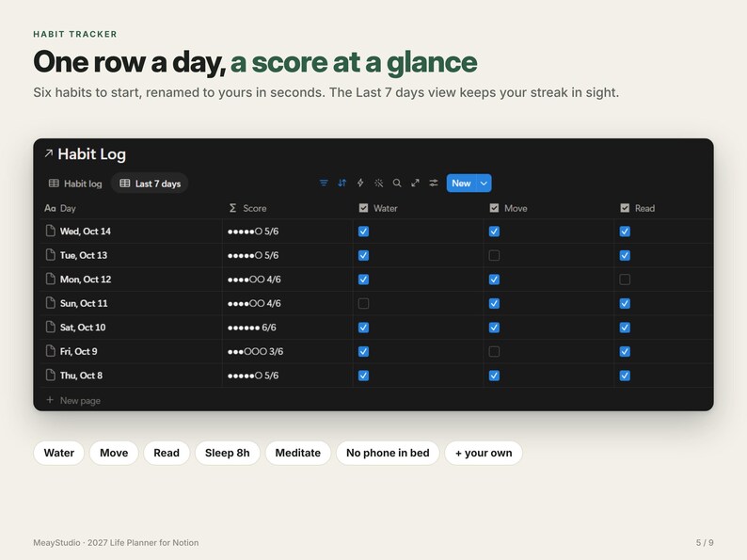
Task: Open the Wed, Oct 14 row title
Action: point(86,232)
